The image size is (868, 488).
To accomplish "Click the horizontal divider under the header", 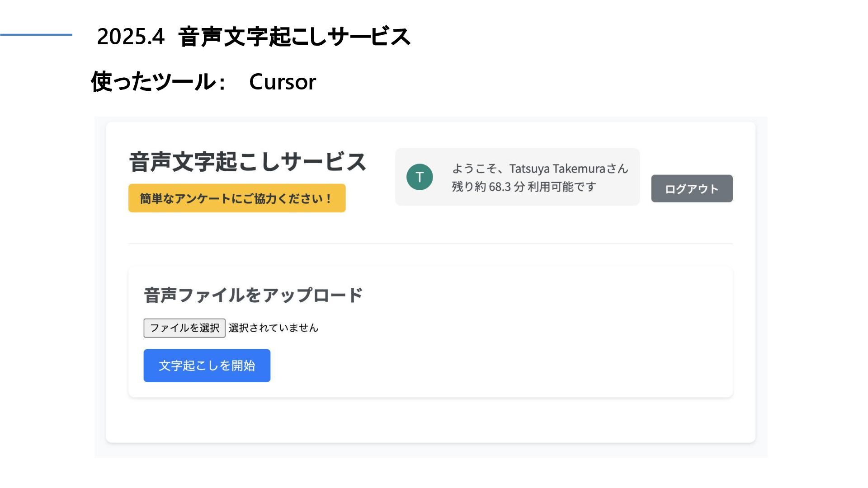I will (x=430, y=244).
